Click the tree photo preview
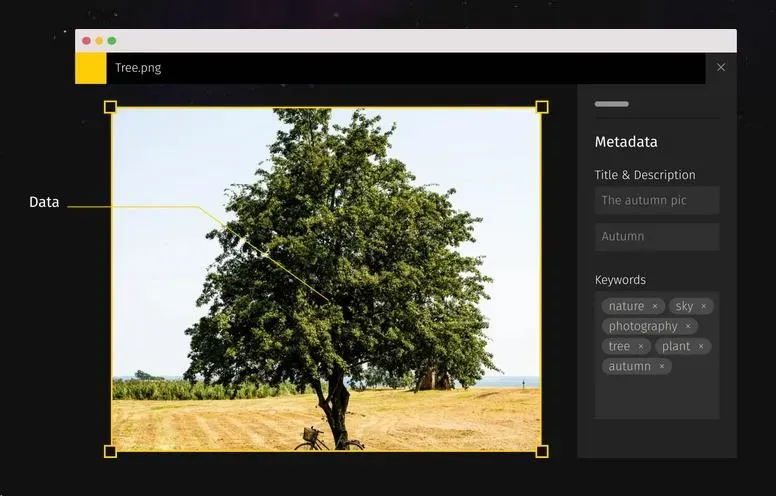Screen dimensions: 776x496 coord(326,279)
